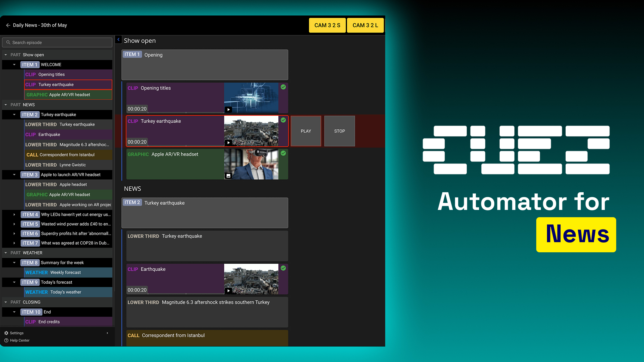The image size is (644, 362).
Task: Select WEATHER Weekly forecast
Action: point(68,272)
